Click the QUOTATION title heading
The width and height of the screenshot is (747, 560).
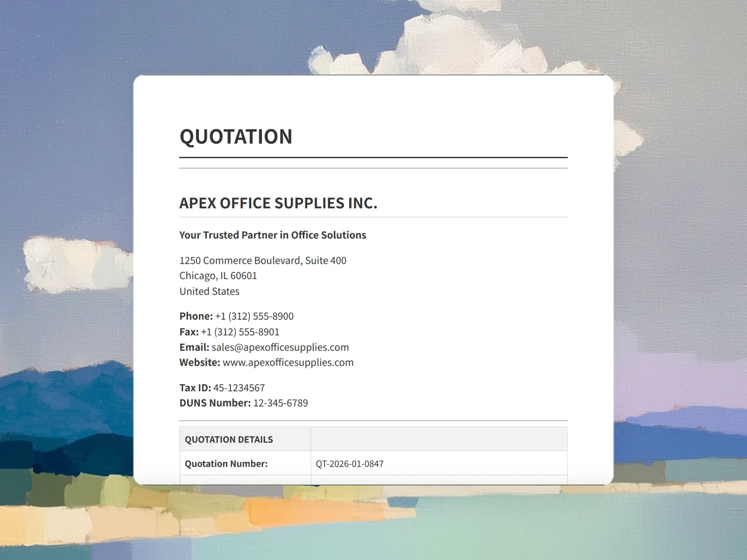[236, 137]
